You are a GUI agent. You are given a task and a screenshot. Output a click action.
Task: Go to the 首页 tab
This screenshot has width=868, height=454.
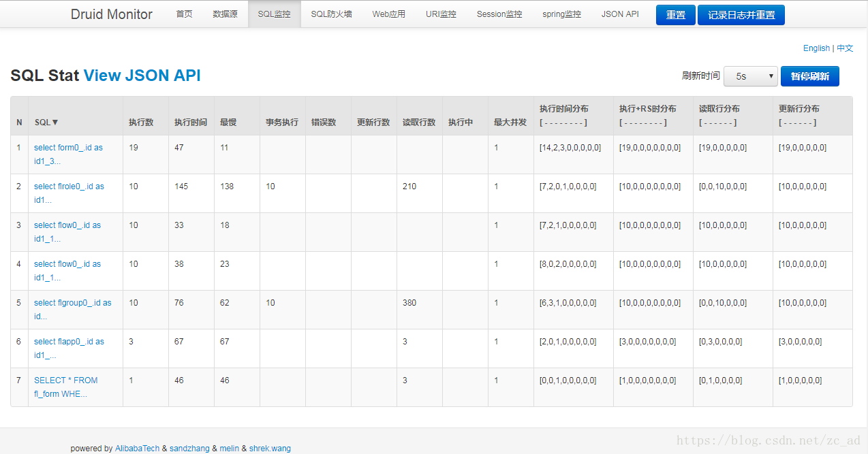pyautogui.click(x=184, y=14)
